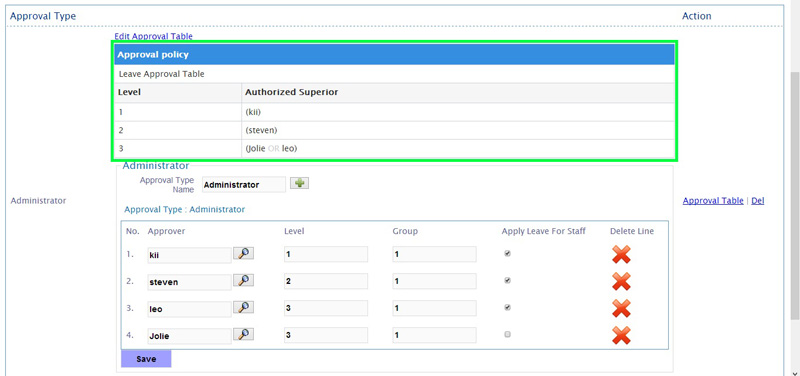Open approver lookup magnifier for steven
This screenshot has width=800, height=376.
[x=243, y=280]
